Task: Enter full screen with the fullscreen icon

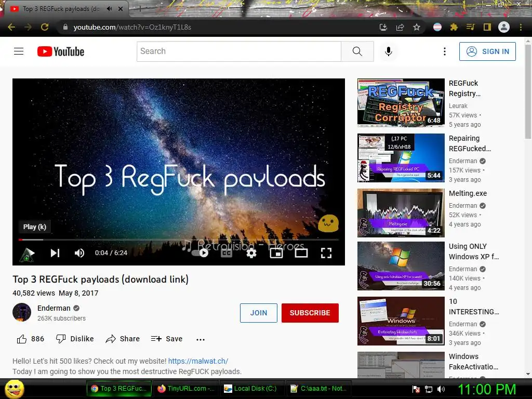Action: point(326,253)
